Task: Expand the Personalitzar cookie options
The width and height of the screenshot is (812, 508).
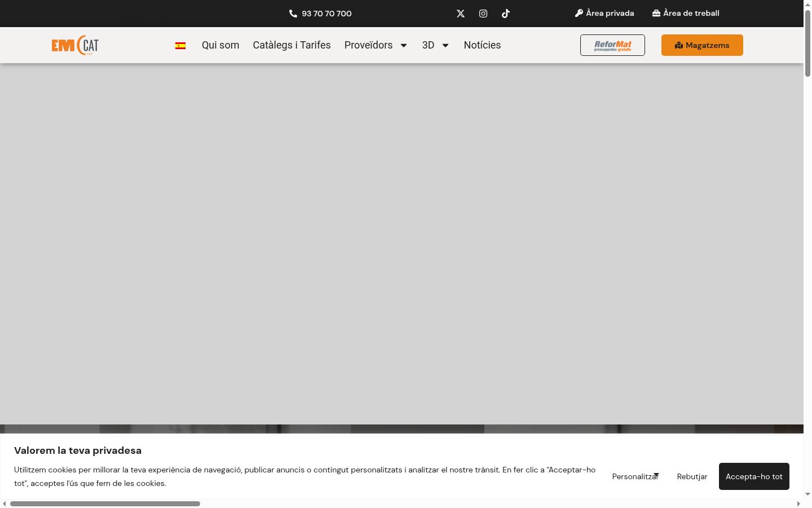Action: (636, 476)
